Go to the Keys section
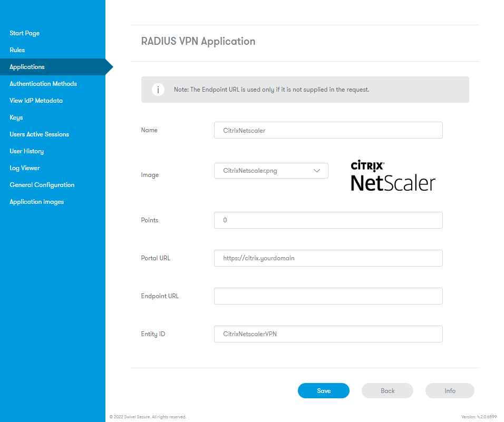Viewport: 504px width, 422px height. [16, 117]
